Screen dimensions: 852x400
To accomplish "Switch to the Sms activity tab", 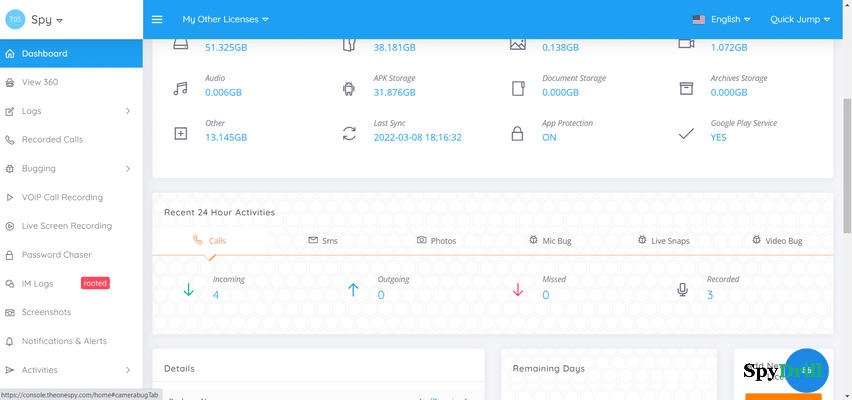I will (323, 241).
